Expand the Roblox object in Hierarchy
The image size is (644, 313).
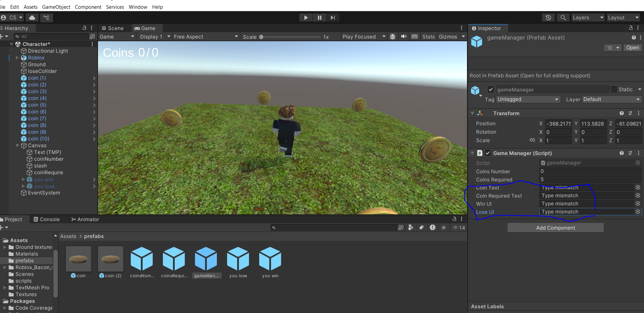(17, 58)
